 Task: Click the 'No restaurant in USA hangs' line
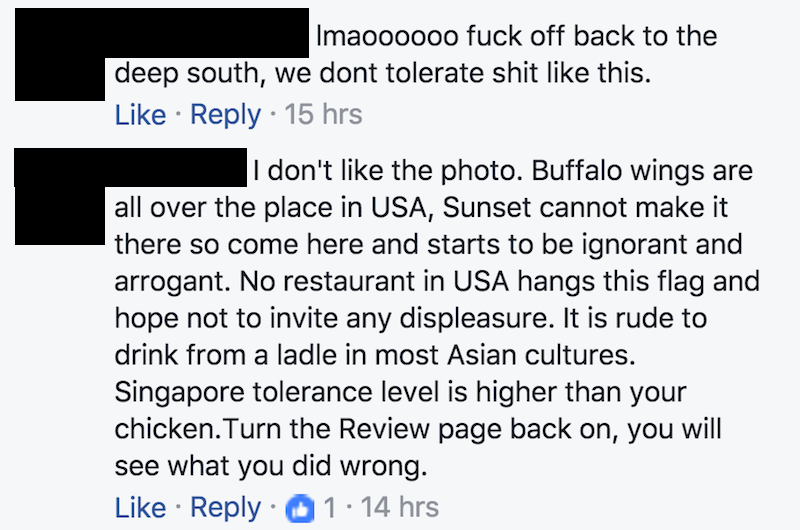(x=437, y=282)
